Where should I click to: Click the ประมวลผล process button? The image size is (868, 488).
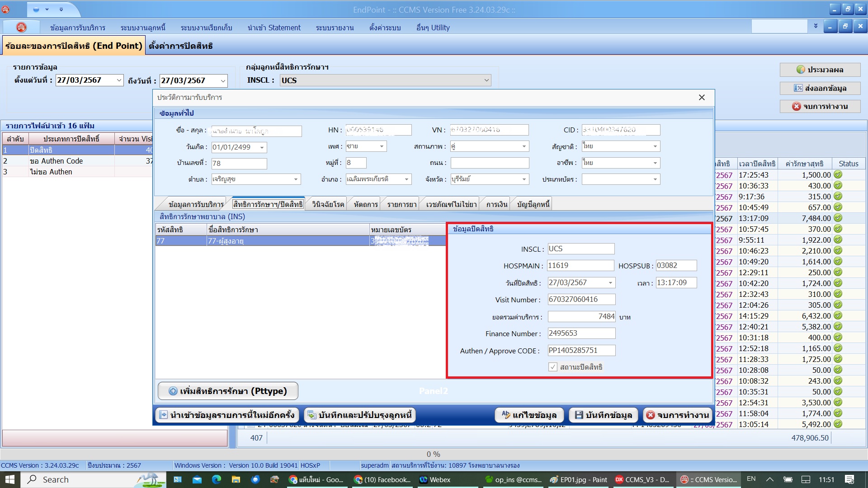point(820,70)
